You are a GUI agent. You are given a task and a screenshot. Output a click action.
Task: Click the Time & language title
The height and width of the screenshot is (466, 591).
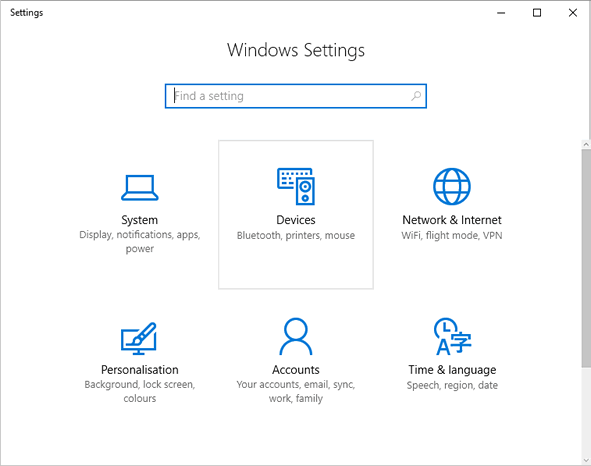tap(452, 370)
